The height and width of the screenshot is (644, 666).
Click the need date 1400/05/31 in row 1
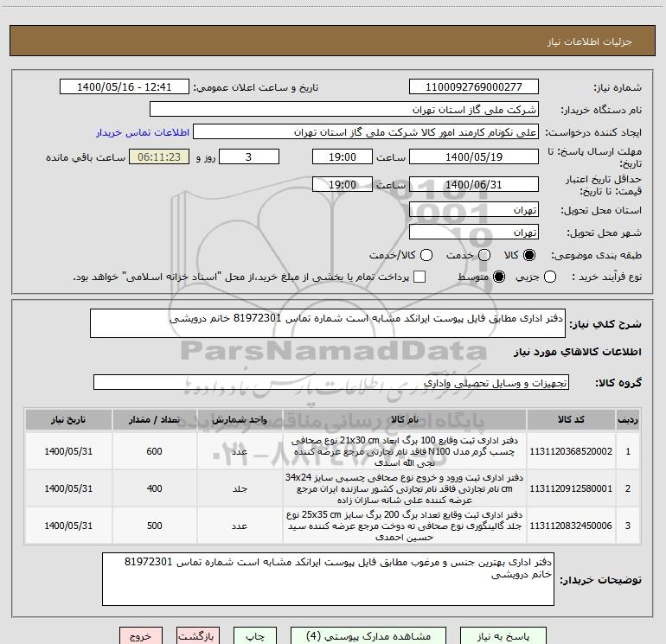pyautogui.click(x=68, y=451)
